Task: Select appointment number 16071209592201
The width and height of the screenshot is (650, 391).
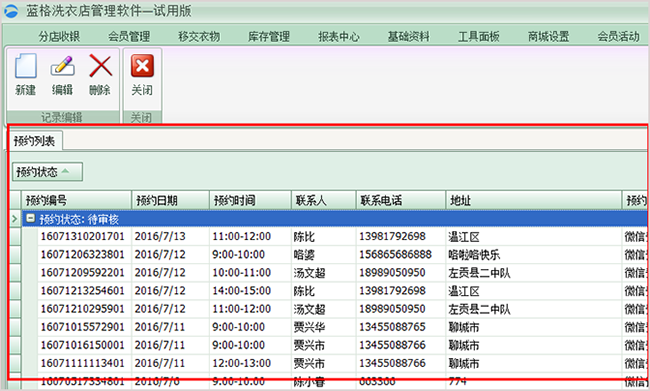Action: point(82,273)
